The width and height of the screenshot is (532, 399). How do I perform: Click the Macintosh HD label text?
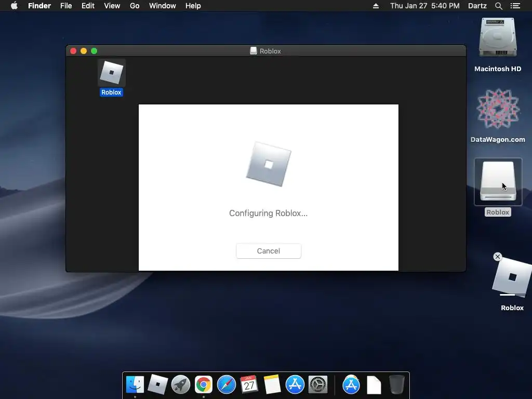point(498,69)
